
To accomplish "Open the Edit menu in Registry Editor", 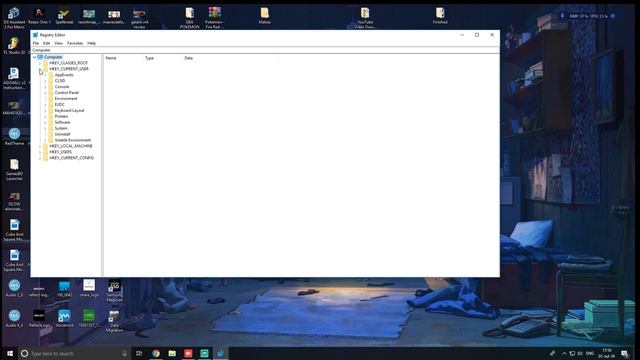I will coord(47,43).
